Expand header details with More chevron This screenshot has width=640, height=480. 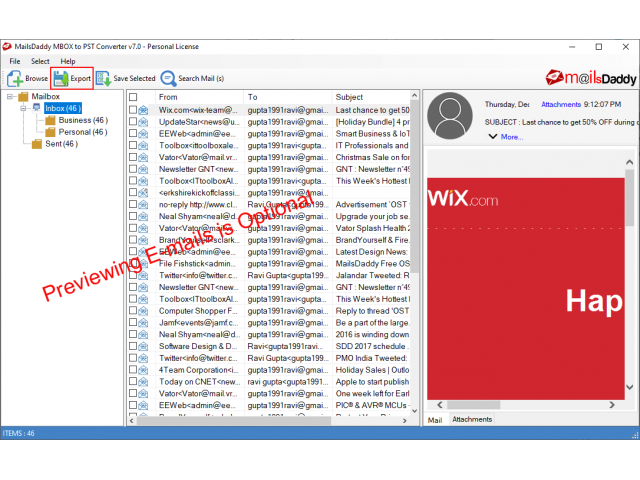click(x=493, y=136)
